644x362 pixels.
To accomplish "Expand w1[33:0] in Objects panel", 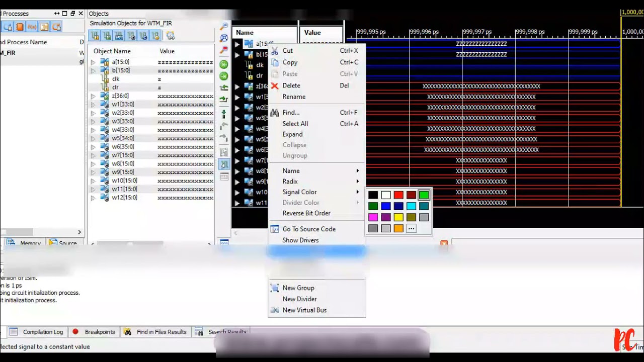I will (x=93, y=105).
